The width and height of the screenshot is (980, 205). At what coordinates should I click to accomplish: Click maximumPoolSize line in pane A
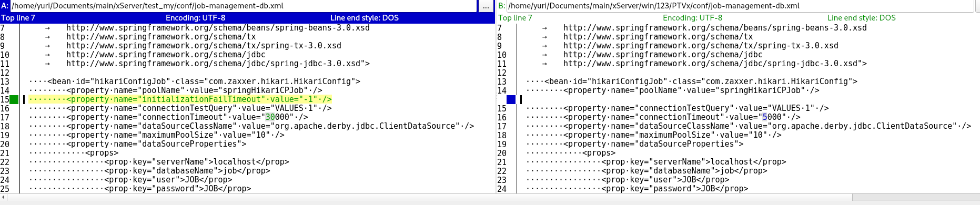[157, 135]
